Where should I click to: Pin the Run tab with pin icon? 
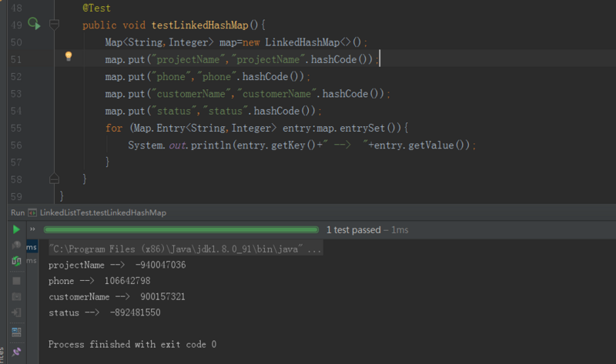pos(16,352)
